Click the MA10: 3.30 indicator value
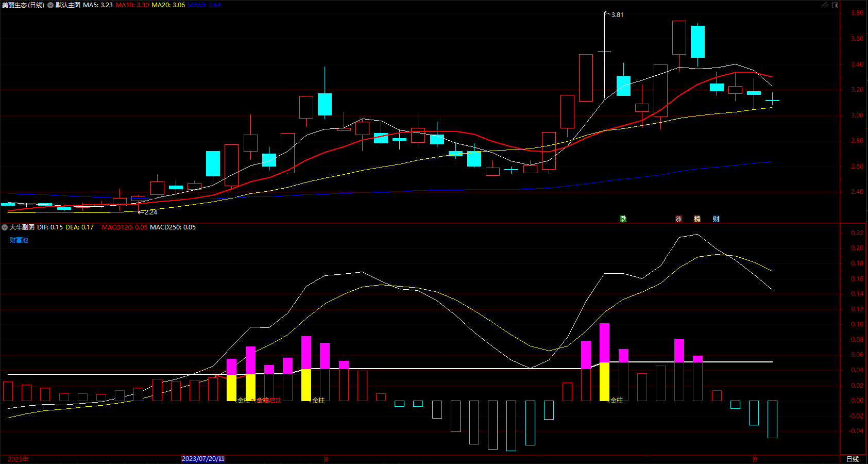The image size is (868, 464). click(132, 5)
